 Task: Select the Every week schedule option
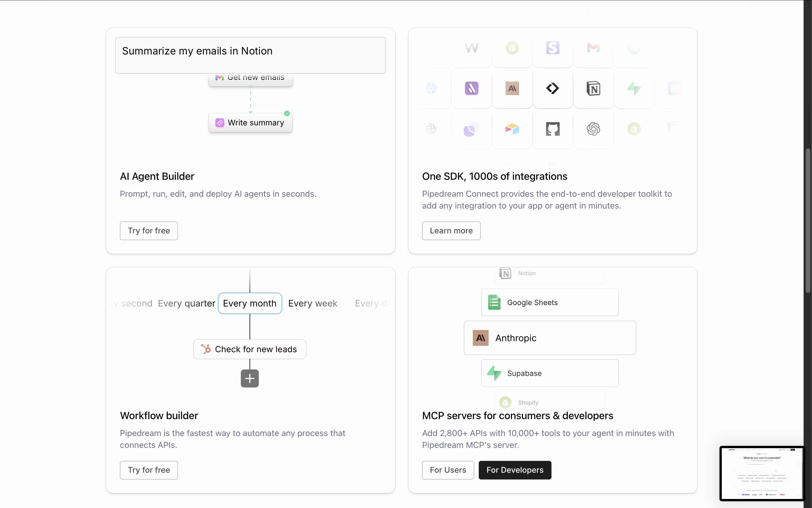point(312,303)
